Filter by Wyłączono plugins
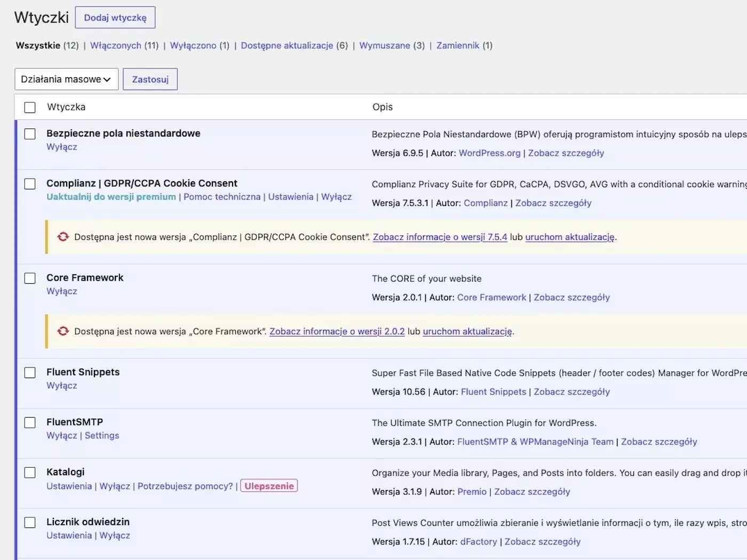 tap(193, 45)
